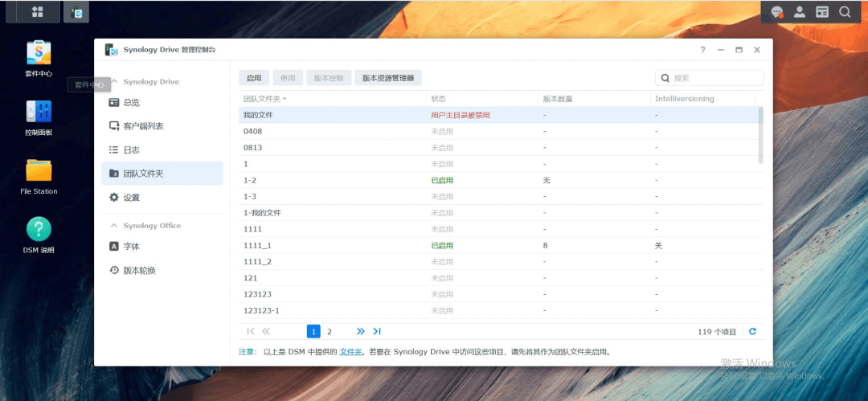Image resolution: width=868 pixels, height=401 pixels.
Task: Click the 启用 button
Action: [254, 78]
